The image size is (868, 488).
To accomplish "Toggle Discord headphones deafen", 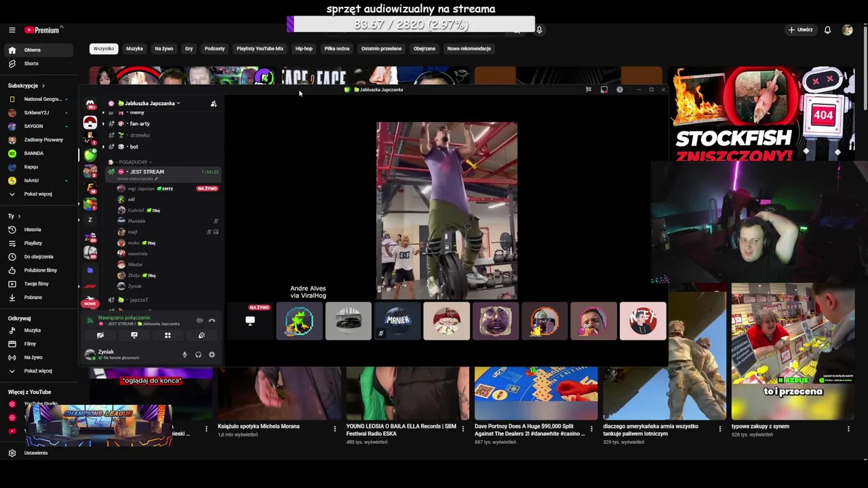I will click(198, 354).
